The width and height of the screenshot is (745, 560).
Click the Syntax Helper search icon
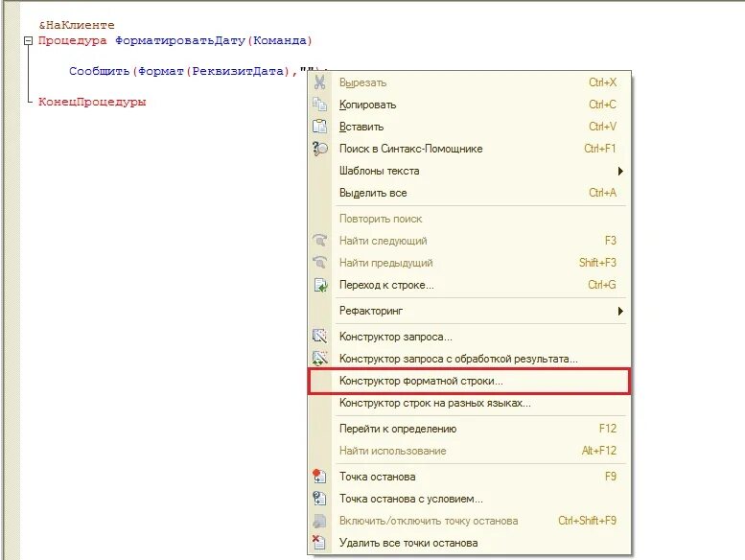point(319,149)
